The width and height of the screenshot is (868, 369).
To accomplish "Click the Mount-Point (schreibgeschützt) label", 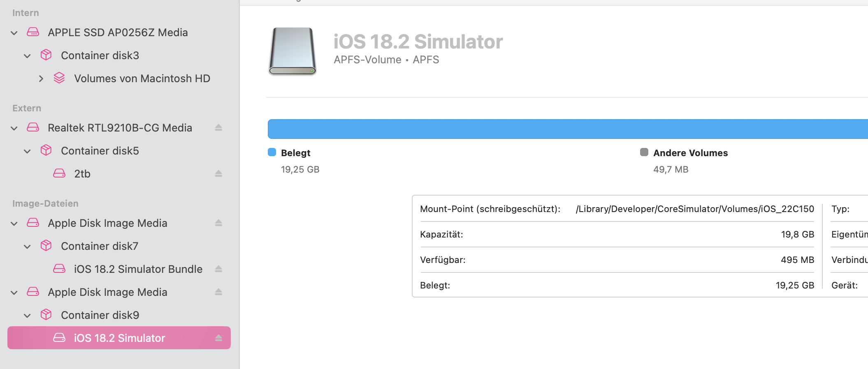I will [490, 209].
